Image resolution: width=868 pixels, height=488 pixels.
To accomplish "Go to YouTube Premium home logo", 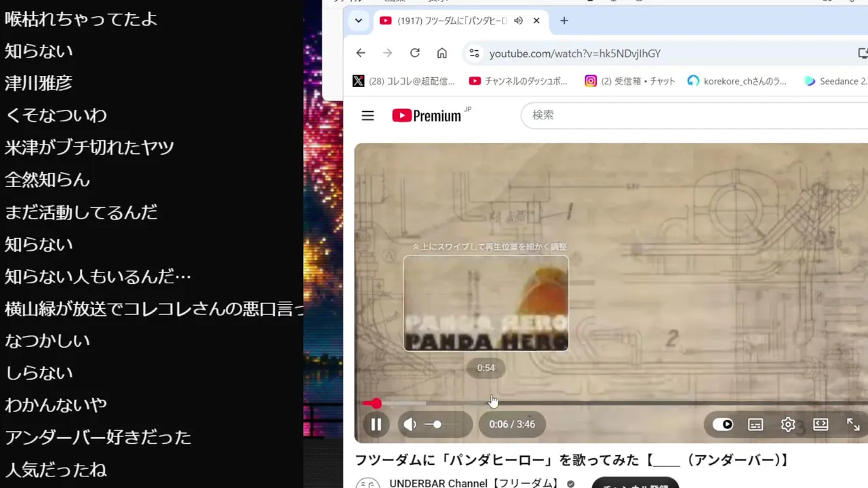I will click(x=427, y=116).
